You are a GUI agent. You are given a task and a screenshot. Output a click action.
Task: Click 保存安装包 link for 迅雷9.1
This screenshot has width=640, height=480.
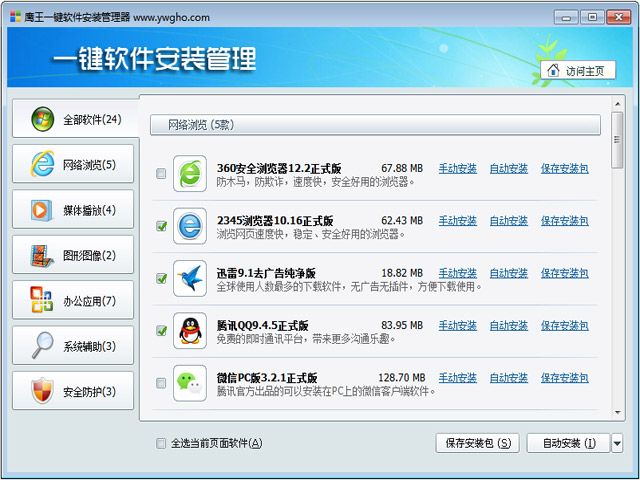(564, 273)
